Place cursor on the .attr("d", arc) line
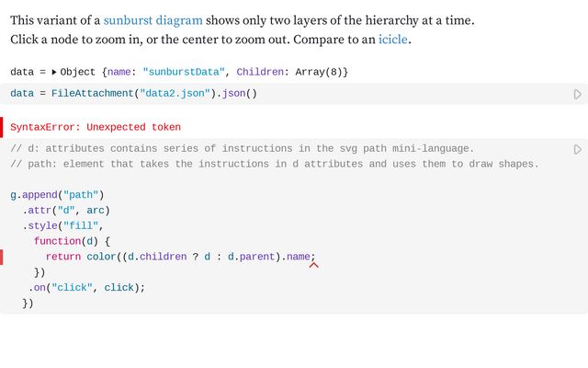 66,210
